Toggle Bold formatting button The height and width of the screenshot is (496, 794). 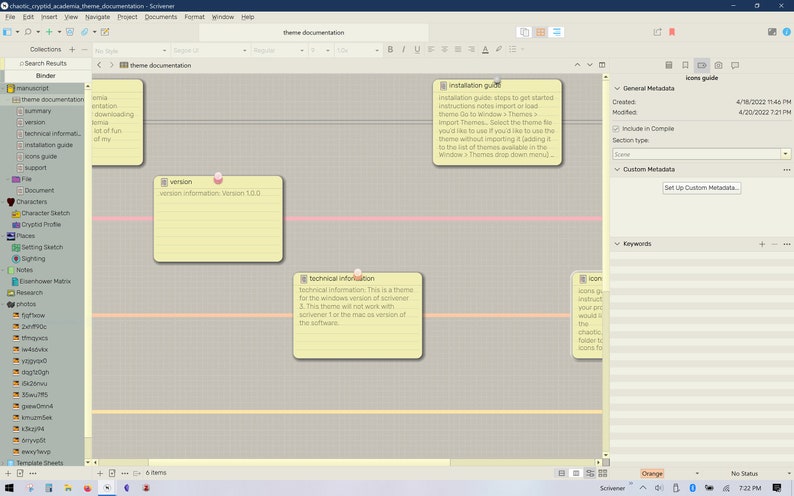[x=390, y=50]
